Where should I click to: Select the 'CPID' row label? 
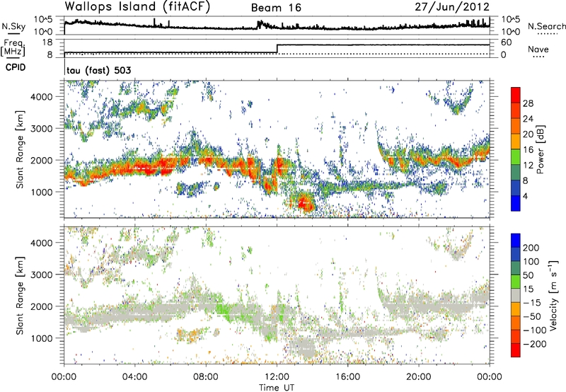16,67
